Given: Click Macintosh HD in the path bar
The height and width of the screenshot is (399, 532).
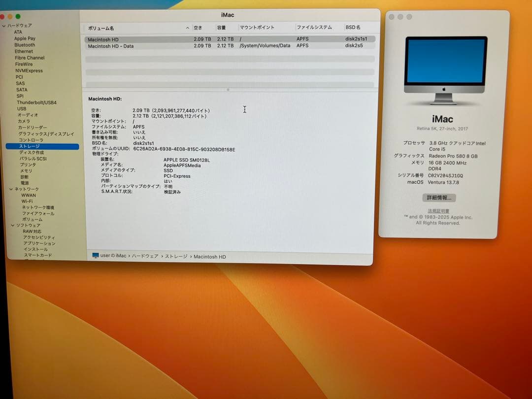Looking at the screenshot, I should point(210,257).
